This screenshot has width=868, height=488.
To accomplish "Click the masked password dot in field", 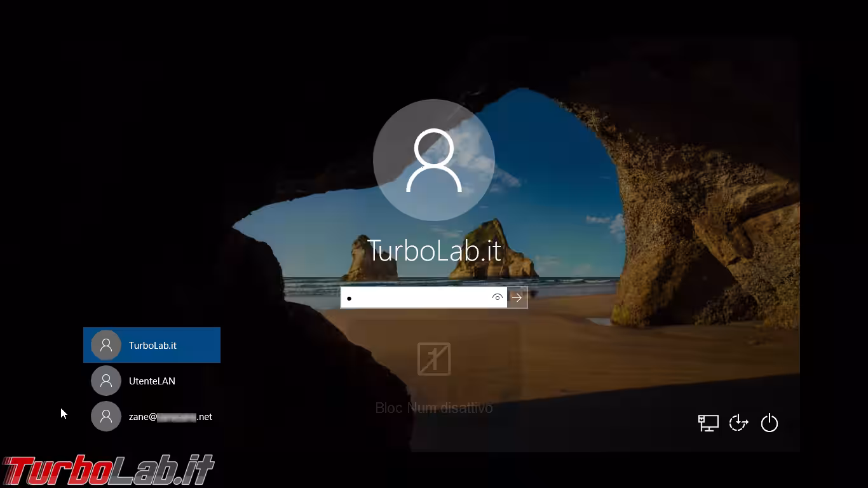I will (x=349, y=298).
